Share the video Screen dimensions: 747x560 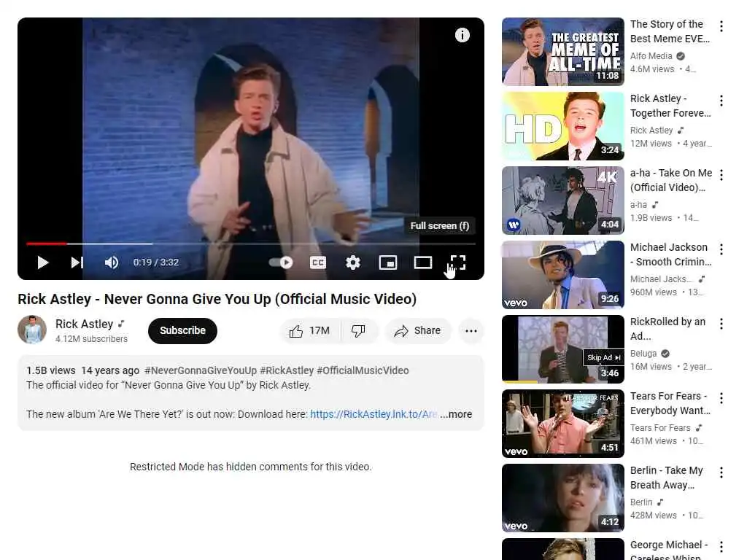418,331
